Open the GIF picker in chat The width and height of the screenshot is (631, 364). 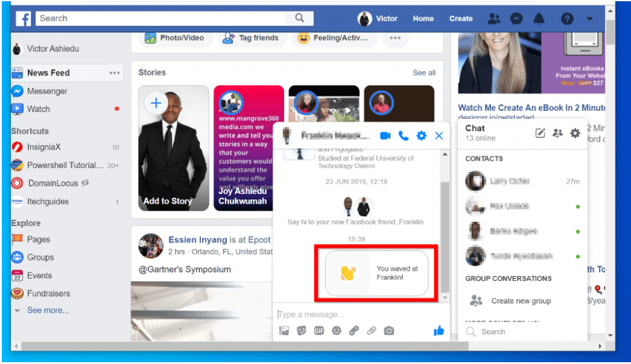319,331
